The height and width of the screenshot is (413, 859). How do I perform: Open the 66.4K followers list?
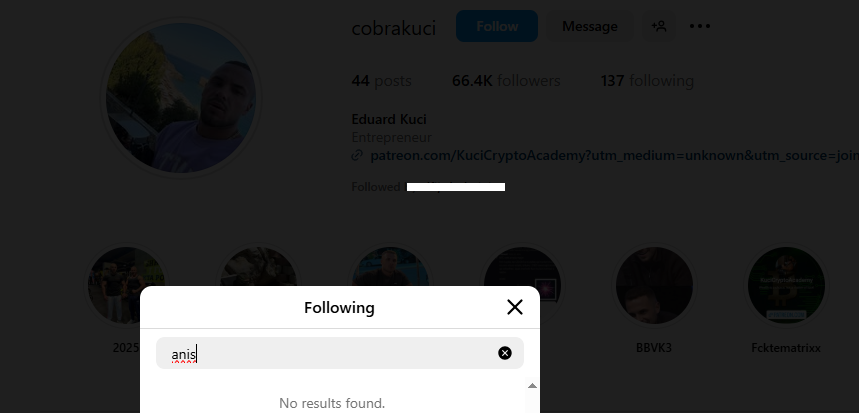(x=506, y=81)
